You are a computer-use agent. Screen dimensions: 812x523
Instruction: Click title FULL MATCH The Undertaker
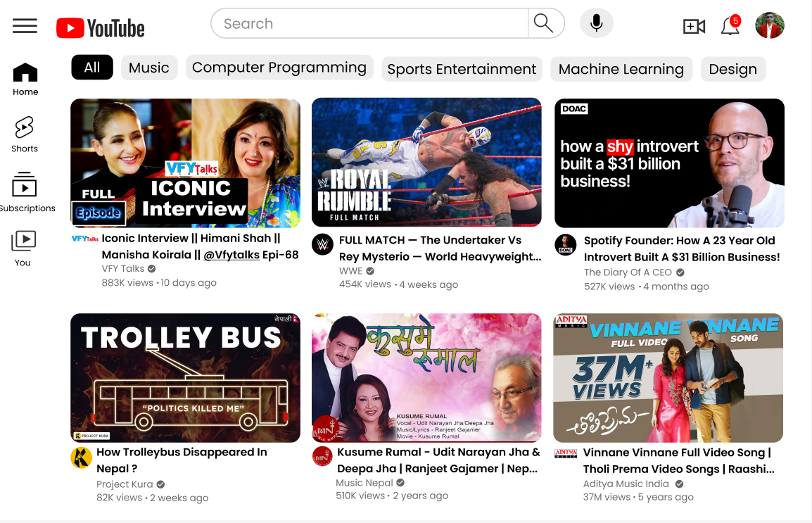coord(440,248)
